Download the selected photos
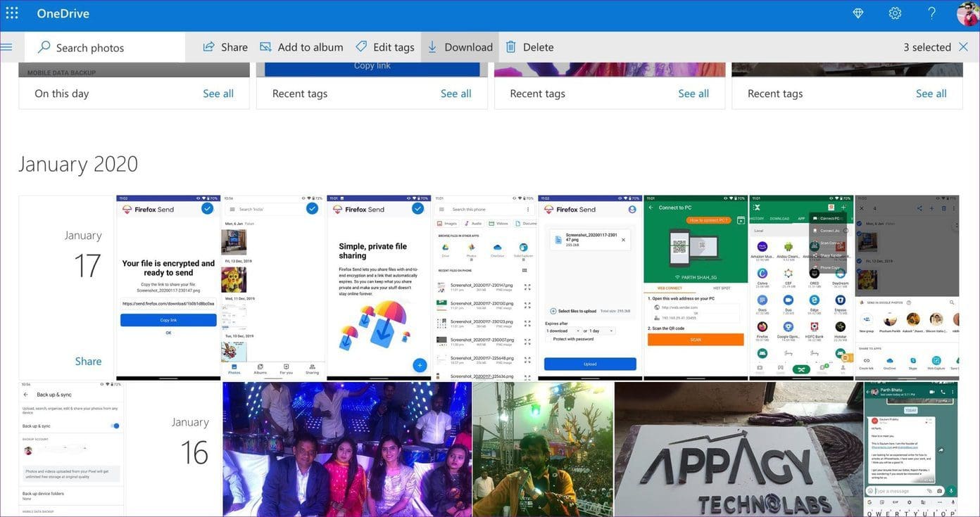980x517 pixels. click(x=460, y=47)
